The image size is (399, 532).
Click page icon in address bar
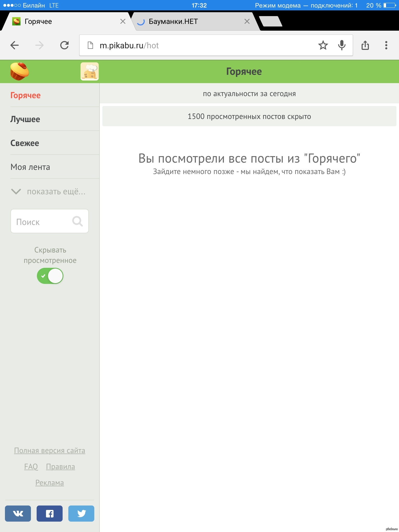(x=90, y=45)
